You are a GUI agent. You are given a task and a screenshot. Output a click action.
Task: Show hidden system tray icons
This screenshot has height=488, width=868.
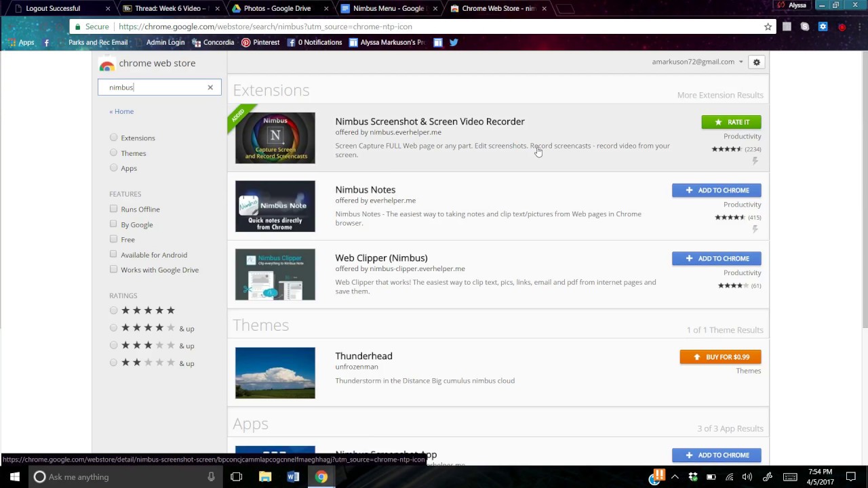pos(675,477)
